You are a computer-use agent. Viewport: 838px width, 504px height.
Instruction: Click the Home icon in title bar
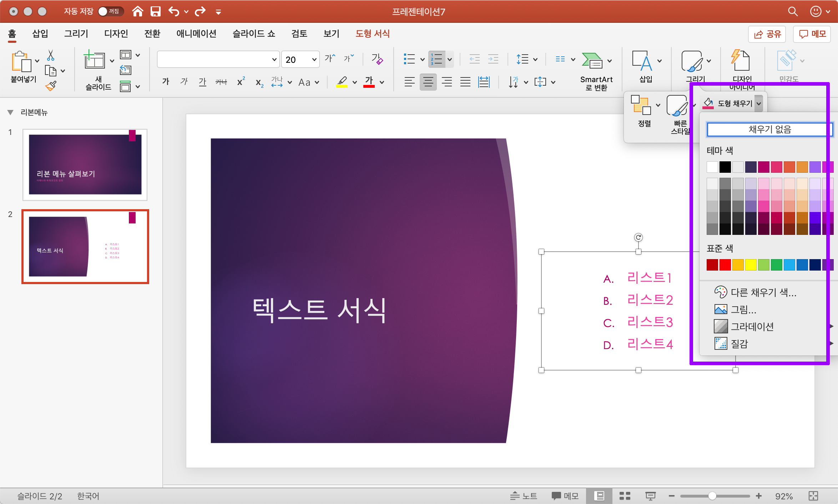point(137,11)
